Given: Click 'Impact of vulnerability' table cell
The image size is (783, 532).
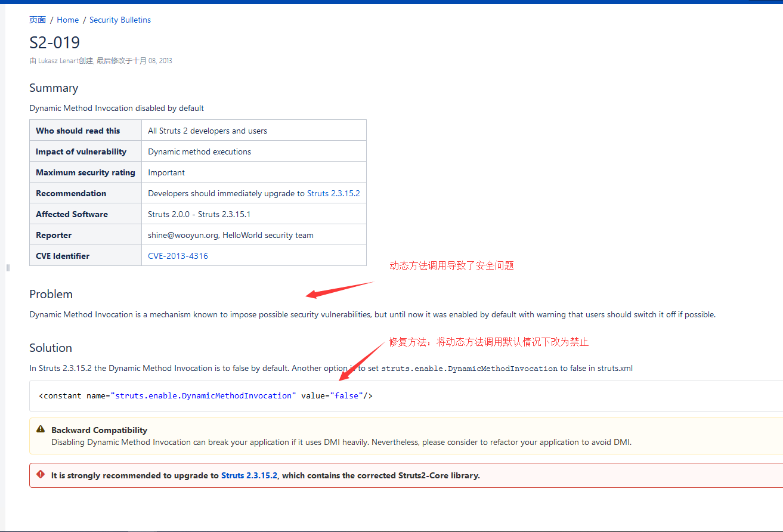Looking at the screenshot, I should point(85,151).
